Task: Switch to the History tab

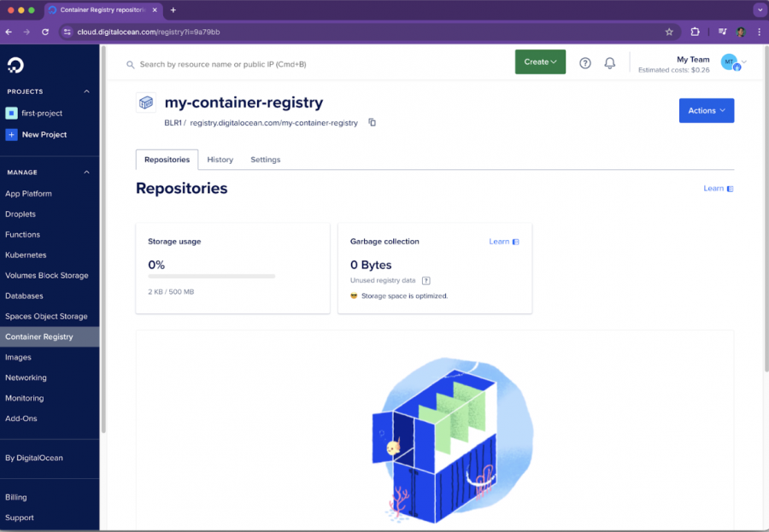Action: click(220, 160)
